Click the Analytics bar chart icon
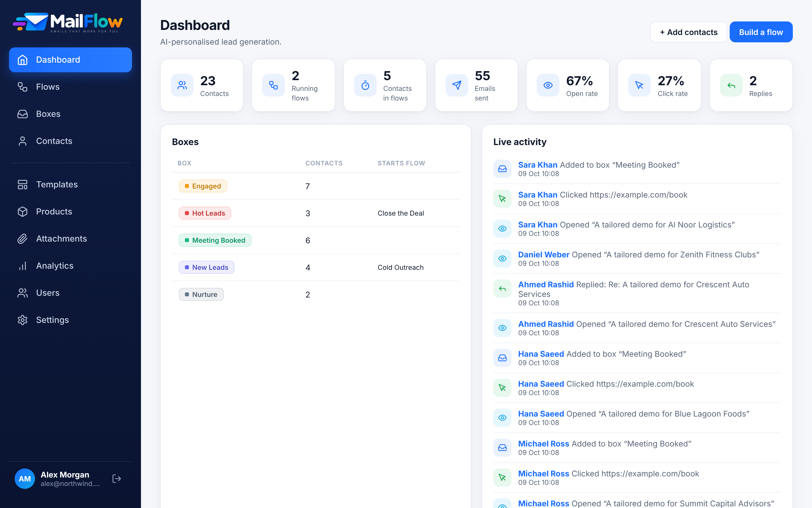This screenshot has width=812, height=508. point(23,266)
